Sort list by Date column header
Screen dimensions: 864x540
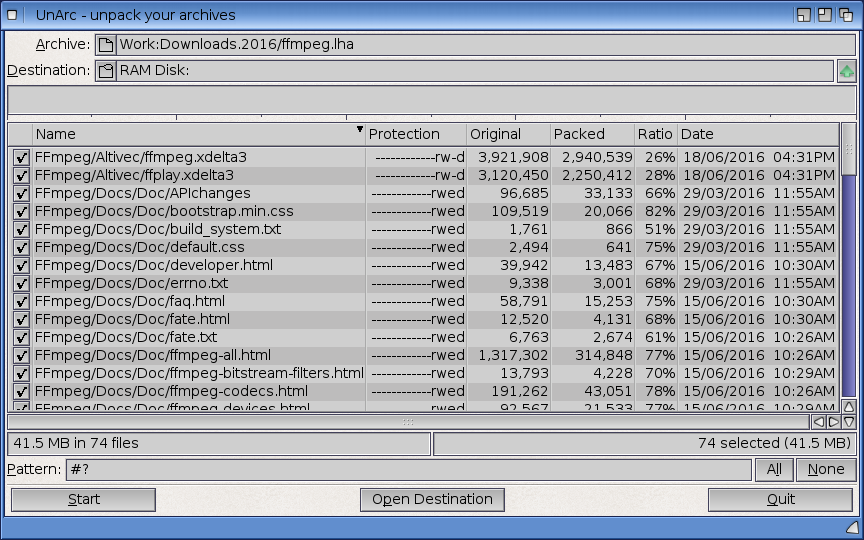[x=758, y=134]
